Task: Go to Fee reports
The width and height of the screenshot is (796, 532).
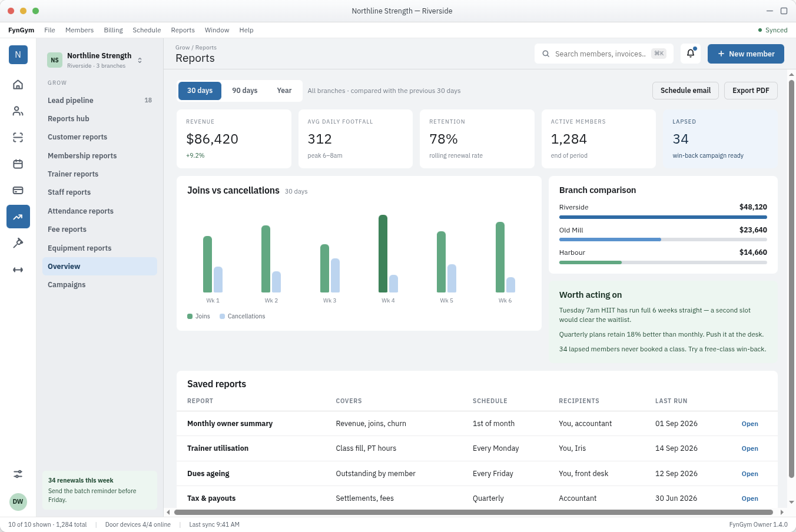Action: (99, 230)
